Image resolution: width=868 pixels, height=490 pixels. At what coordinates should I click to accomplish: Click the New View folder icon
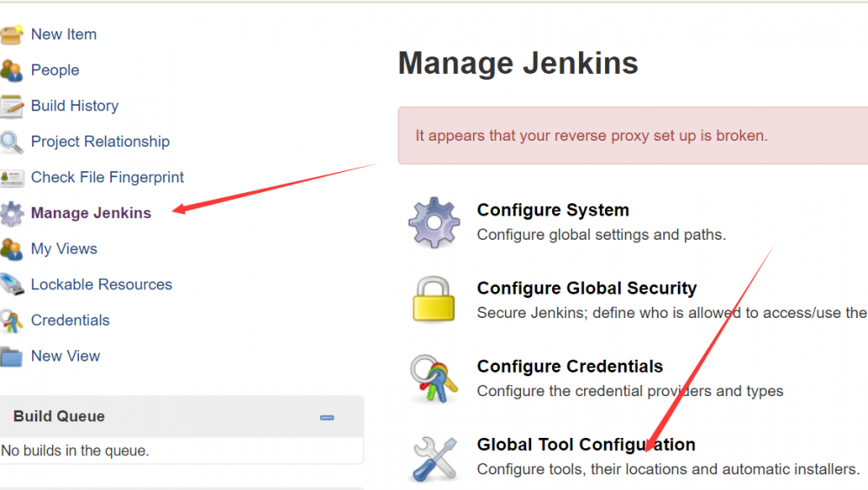point(11,356)
